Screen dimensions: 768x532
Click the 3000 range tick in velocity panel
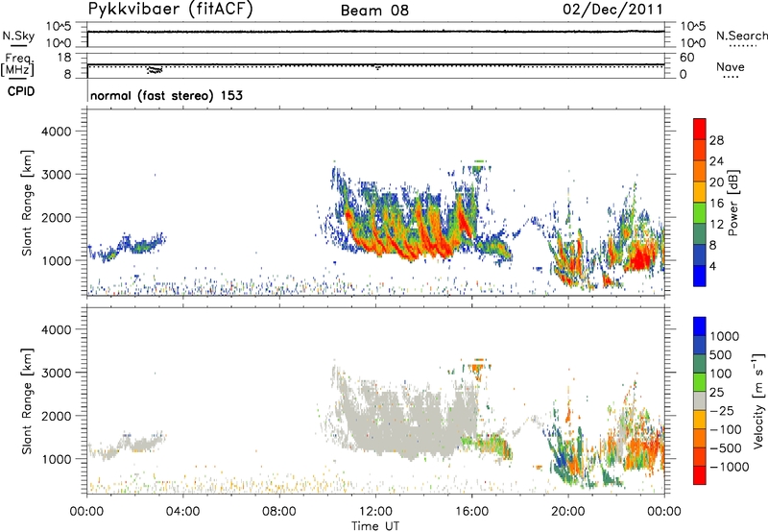57,373
